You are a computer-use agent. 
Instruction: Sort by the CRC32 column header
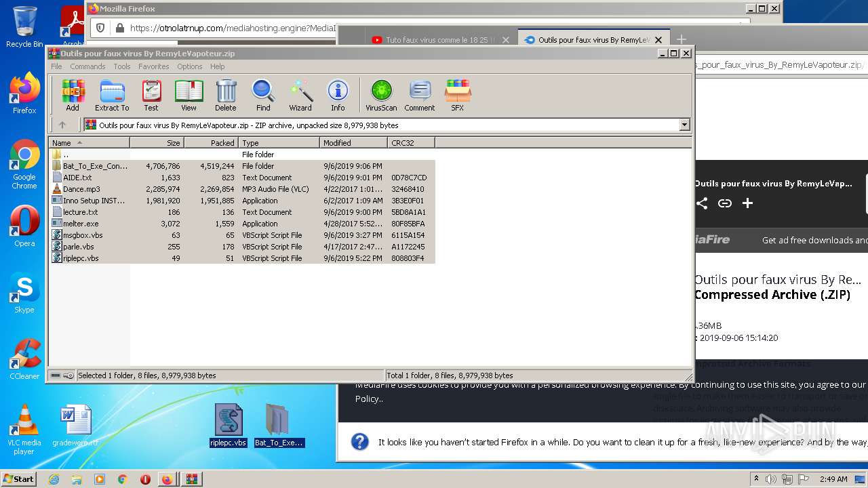coord(411,142)
